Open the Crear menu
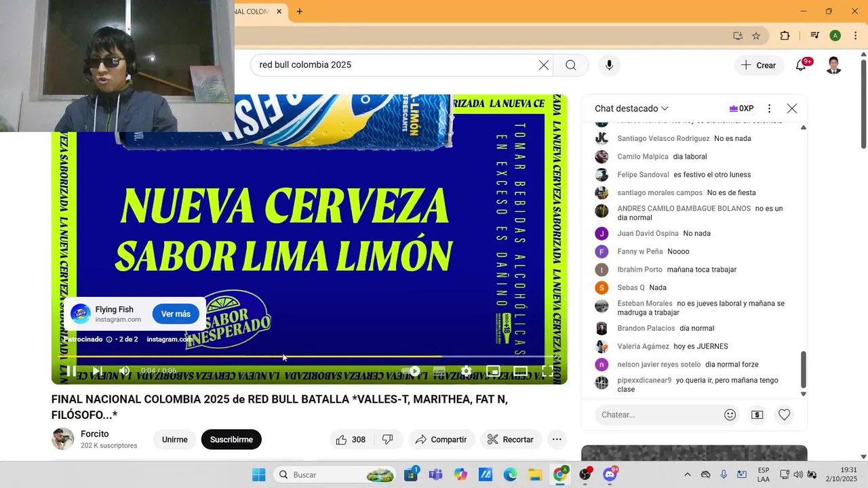Screen dimensions: 868x488 pyautogui.click(x=759, y=65)
